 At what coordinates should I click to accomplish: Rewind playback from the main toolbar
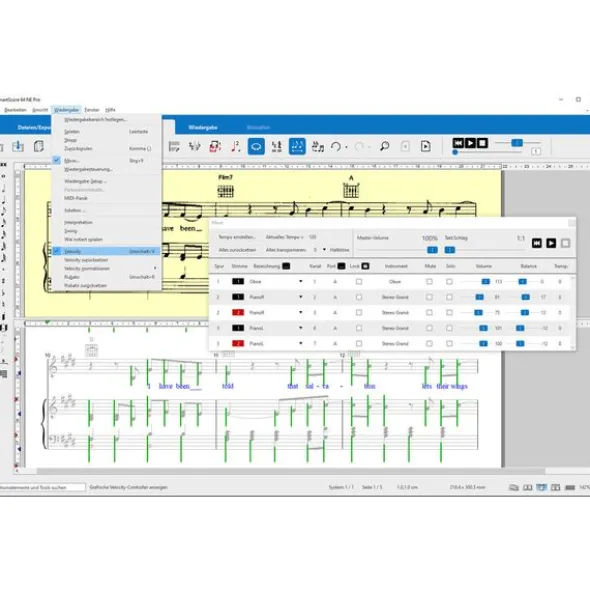pyautogui.click(x=458, y=143)
